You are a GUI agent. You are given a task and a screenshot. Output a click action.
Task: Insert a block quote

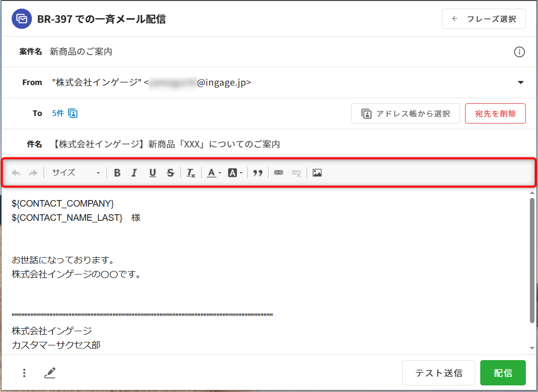(x=258, y=173)
